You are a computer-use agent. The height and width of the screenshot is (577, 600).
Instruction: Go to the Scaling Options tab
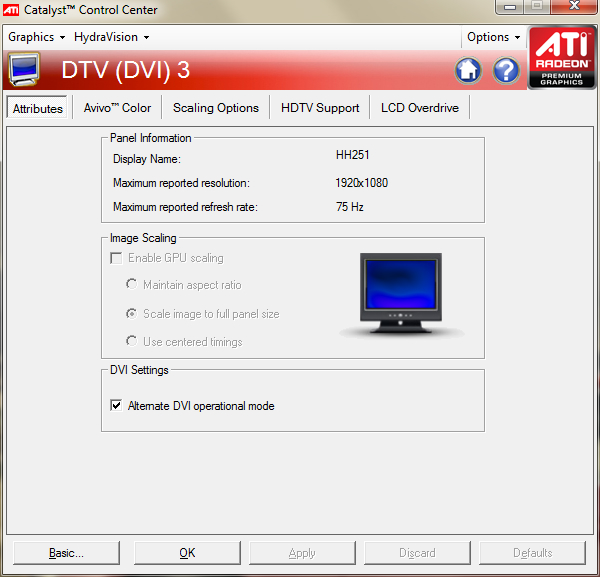216,108
